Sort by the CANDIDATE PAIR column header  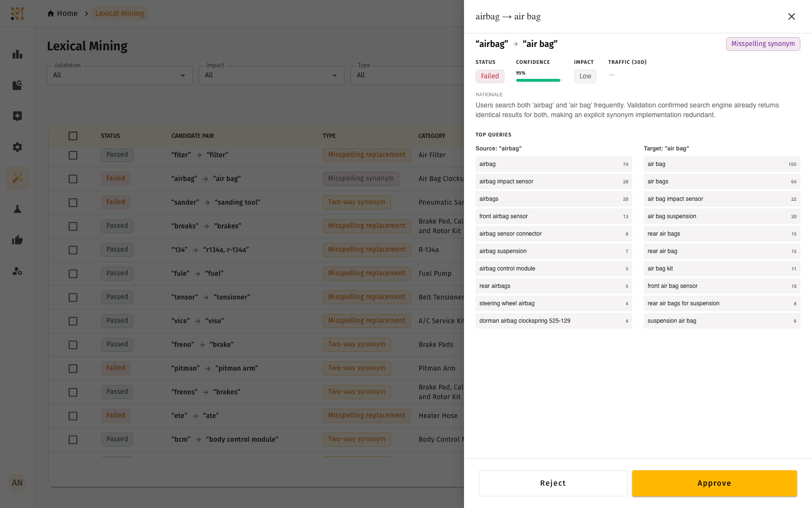coord(192,136)
